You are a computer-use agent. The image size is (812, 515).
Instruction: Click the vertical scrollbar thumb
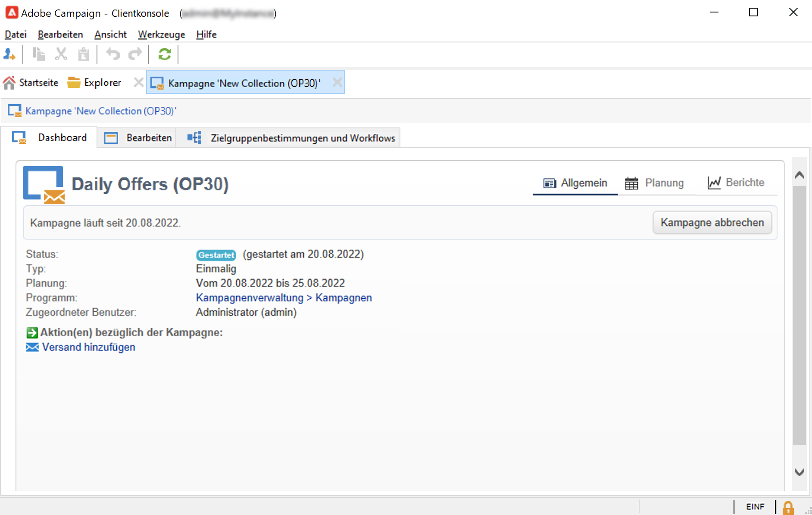pos(800,315)
